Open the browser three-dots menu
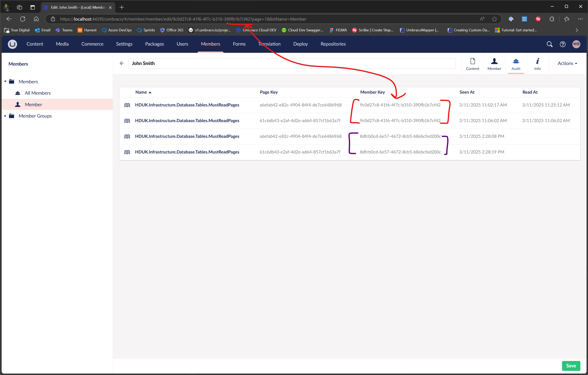The width and height of the screenshot is (588, 375). [x=580, y=19]
